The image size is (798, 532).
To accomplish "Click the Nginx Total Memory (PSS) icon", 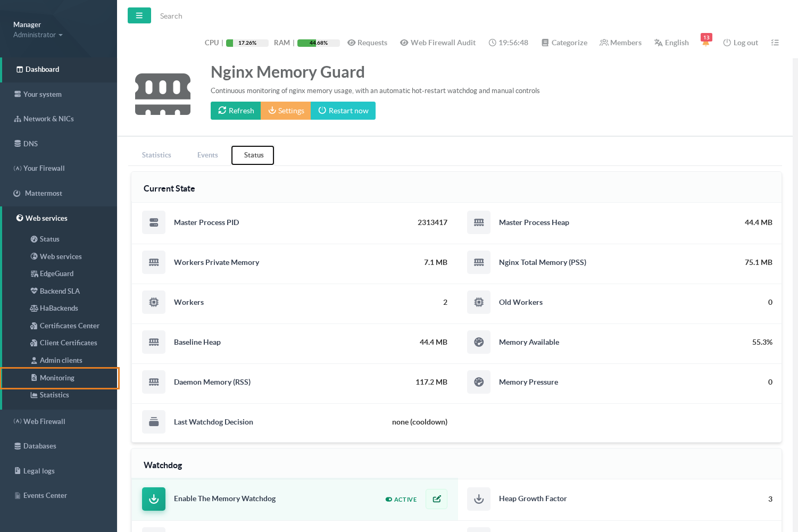I will (x=479, y=262).
